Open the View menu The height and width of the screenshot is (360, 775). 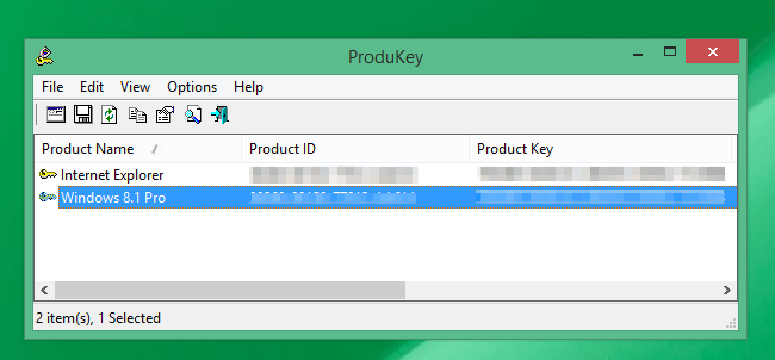tap(135, 87)
